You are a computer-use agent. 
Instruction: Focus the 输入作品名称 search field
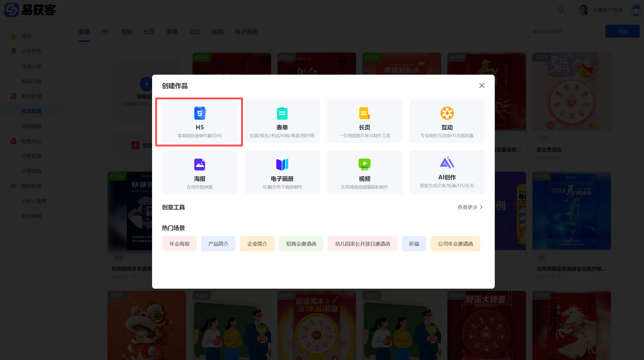[564, 31]
